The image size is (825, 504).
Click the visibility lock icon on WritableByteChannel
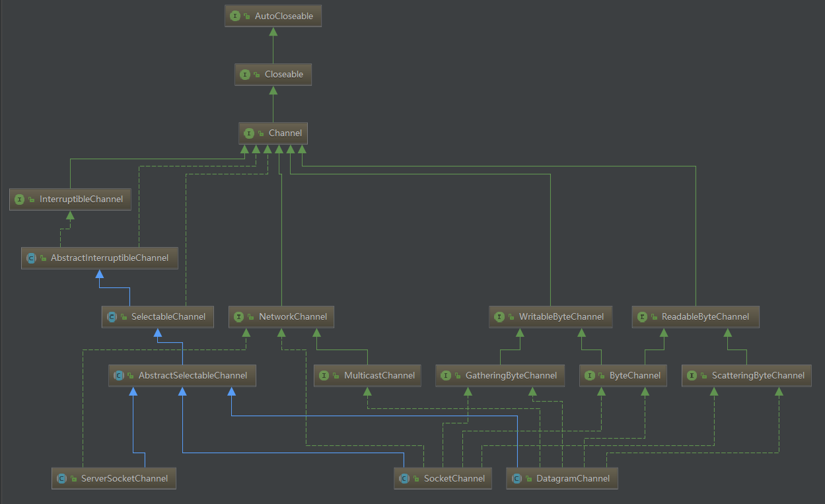pyautogui.click(x=511, y=317)
